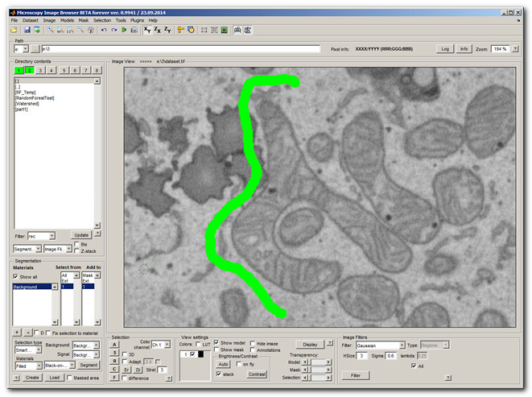Click the save dataset floppy icon
The height and width of the screenshot is (397, 532).
[x=27, y=30]
